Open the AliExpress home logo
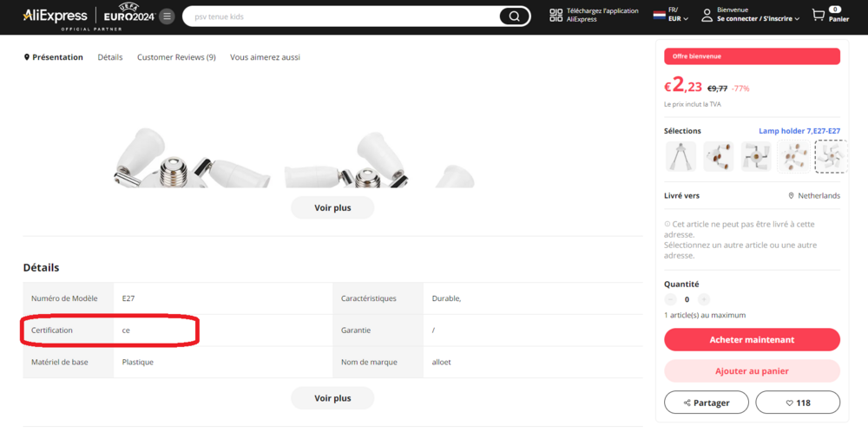 tap(55, 16)
